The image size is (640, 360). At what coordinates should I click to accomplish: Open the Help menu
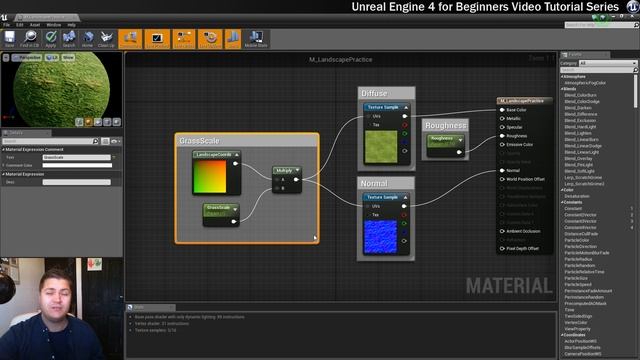click(71, 25)
